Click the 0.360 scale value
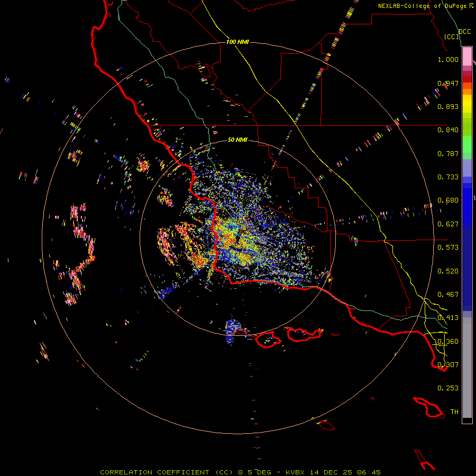 tap(448, 342)
